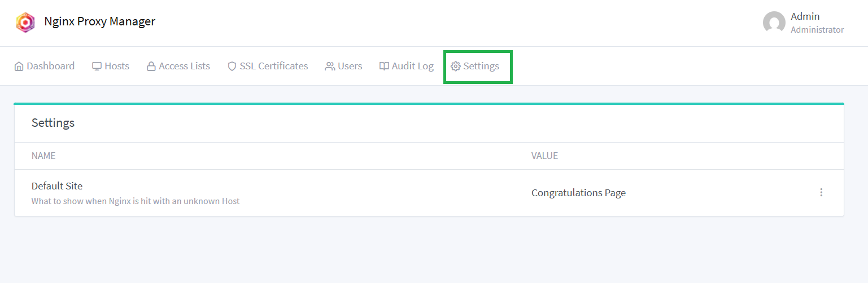
Task: Click the Admin user avatar
Action: point(774,23)
